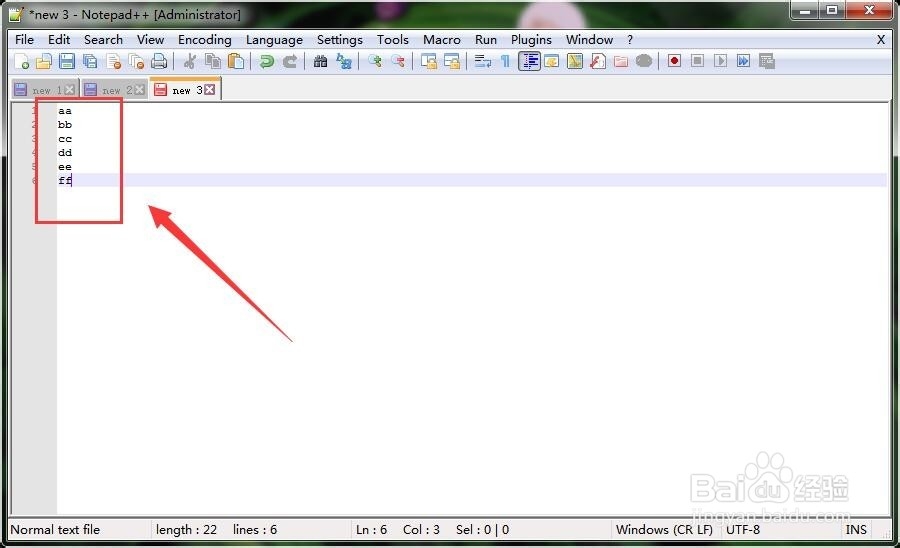Open the Settings menu
This screenshot has height=548, width=900.
340,40
